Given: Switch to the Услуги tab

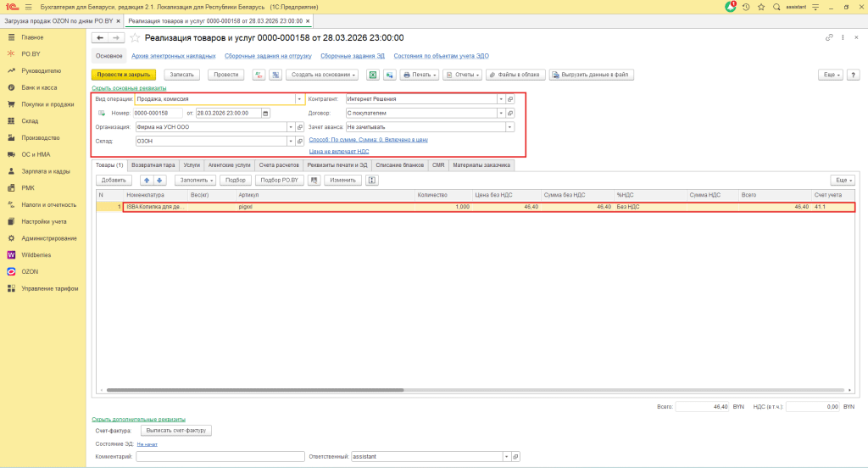Looking at the screenshot, I should coord(192,165).
